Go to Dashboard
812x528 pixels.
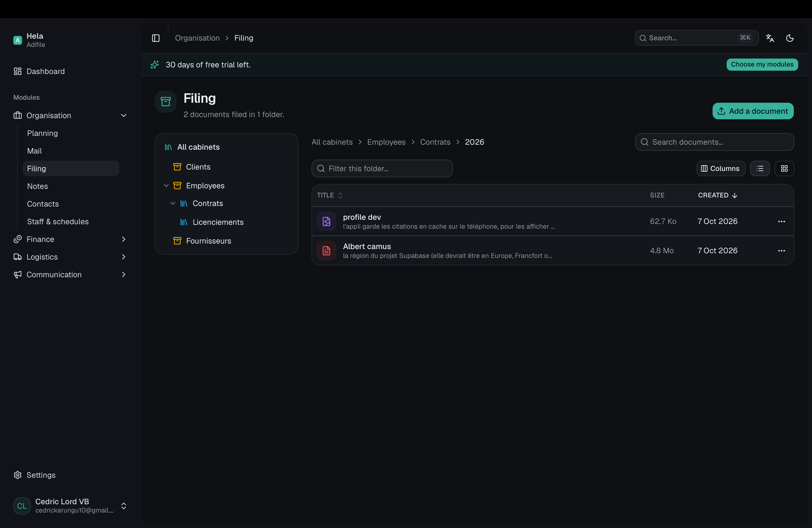[x=70, y=71]
